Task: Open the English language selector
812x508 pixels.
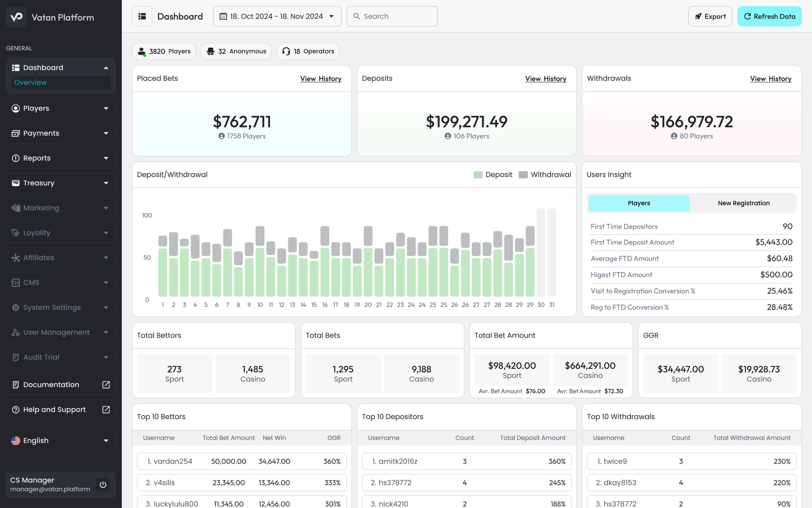Action: coord(61,441)
